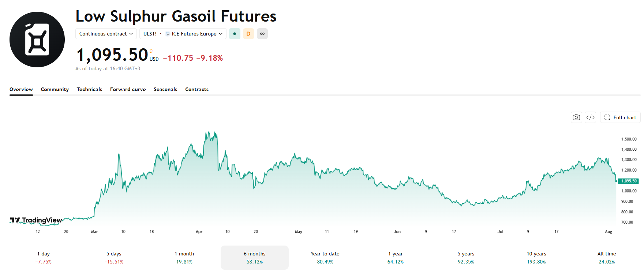
Task: Select the 1 month range
Action: [184, 258]
